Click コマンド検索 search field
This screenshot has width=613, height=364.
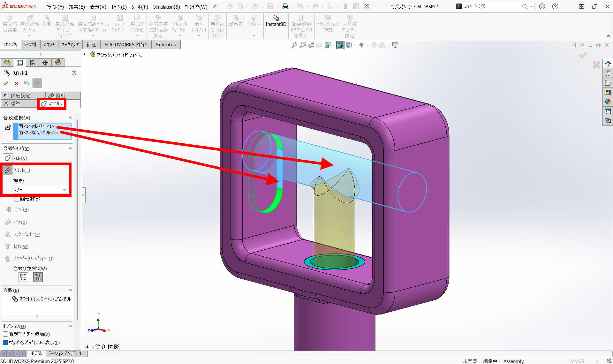click(492, 6)
